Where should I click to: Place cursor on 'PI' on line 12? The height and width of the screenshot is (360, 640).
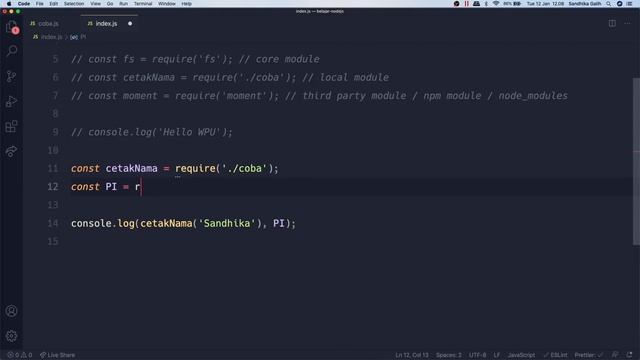(x=111, y=187)
